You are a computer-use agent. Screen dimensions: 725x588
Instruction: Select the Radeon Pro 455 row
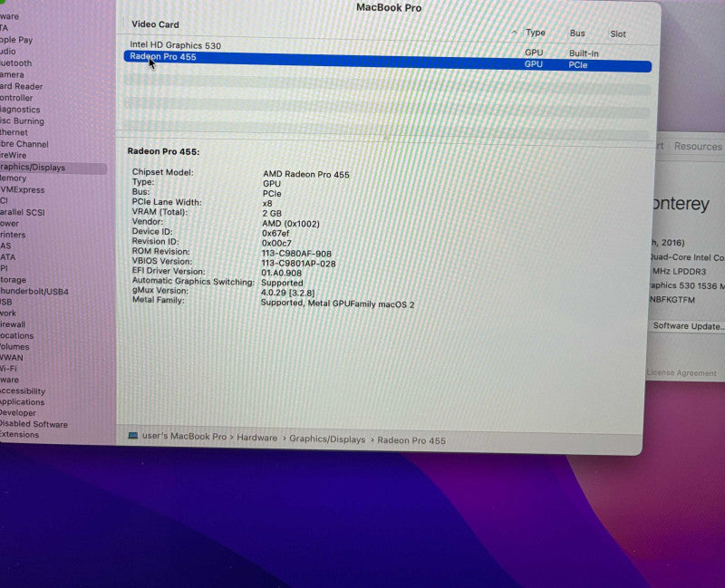(x=388, y=61)
